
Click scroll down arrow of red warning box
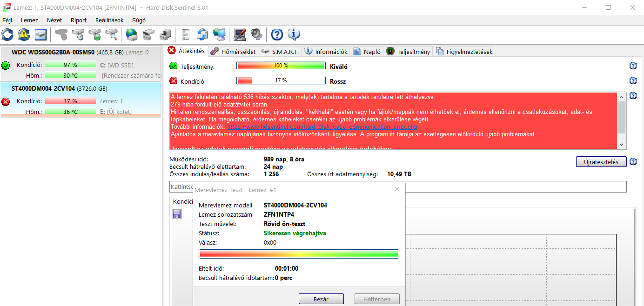[621, 145]
